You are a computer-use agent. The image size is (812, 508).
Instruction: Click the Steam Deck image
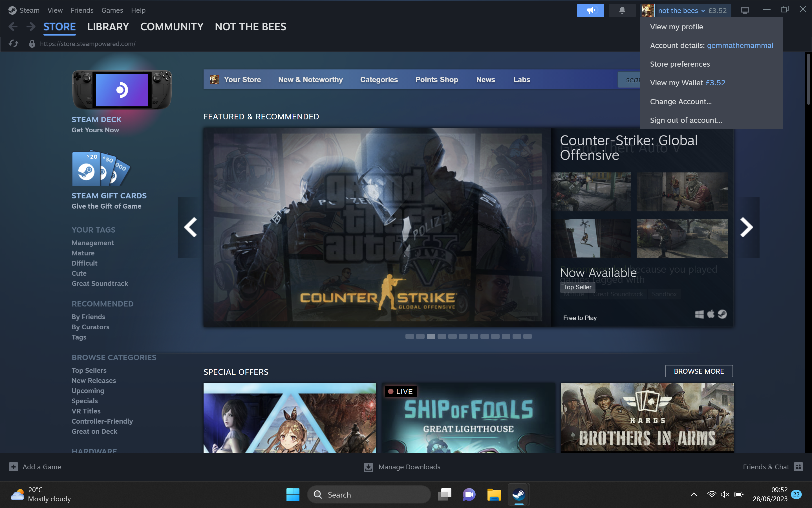[x=122, y=89]
